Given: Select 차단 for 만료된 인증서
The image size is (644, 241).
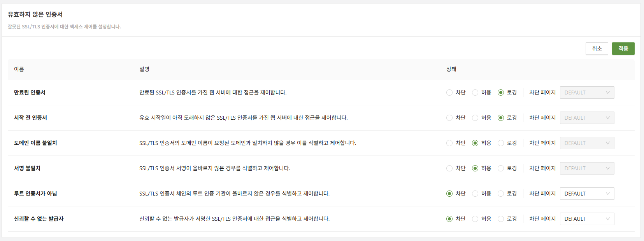Looking at the screenshot, I should 449,93.
